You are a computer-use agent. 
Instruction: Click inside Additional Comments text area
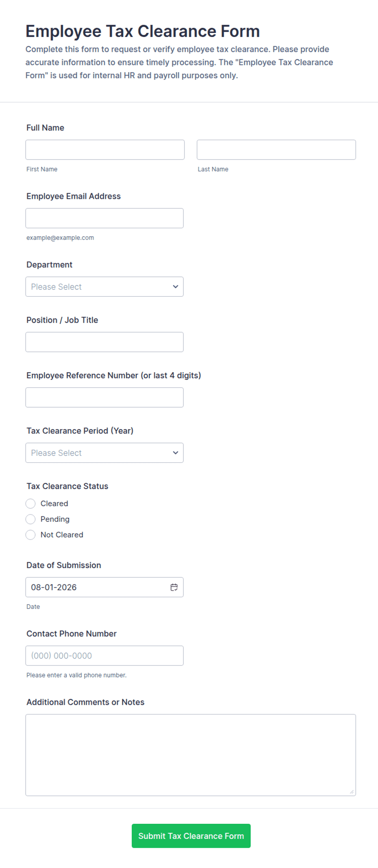click(x=191, y=755)
